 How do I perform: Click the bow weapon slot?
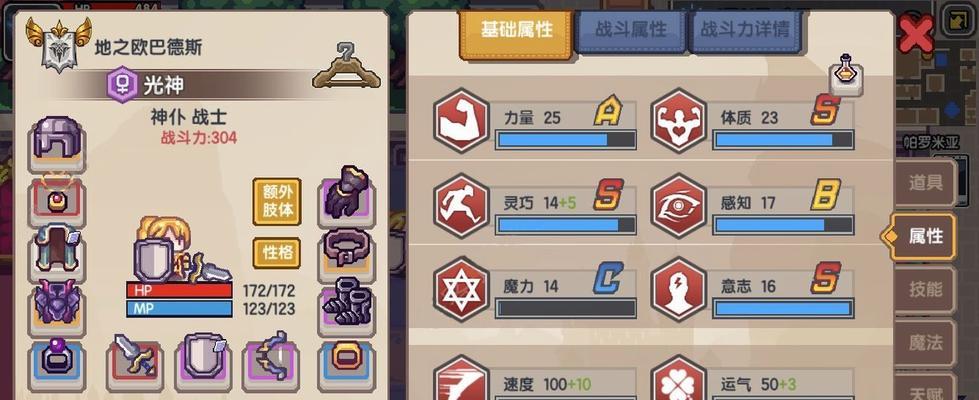point(270,359)
